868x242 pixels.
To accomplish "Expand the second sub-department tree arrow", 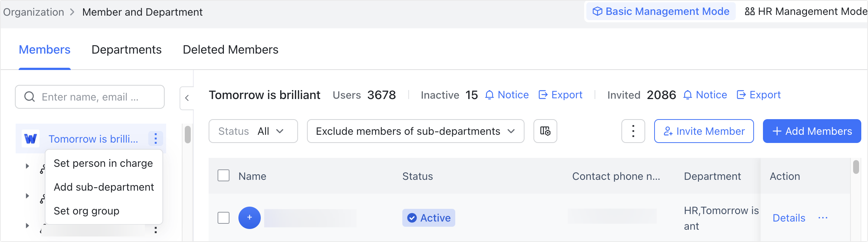I will [x=27, y=196].
